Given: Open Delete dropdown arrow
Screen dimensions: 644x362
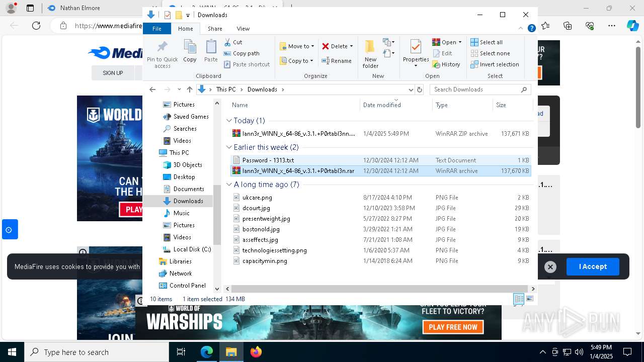Looking at the screenshot, I should coord(351,46).
